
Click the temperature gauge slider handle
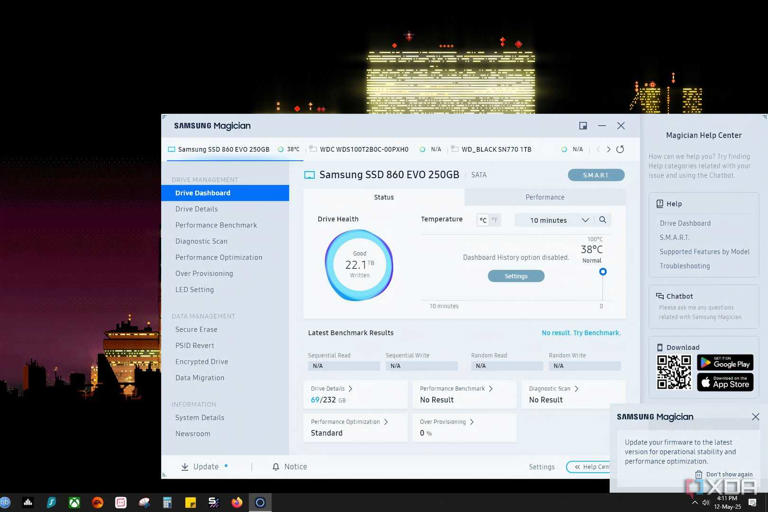click(602, 272)
